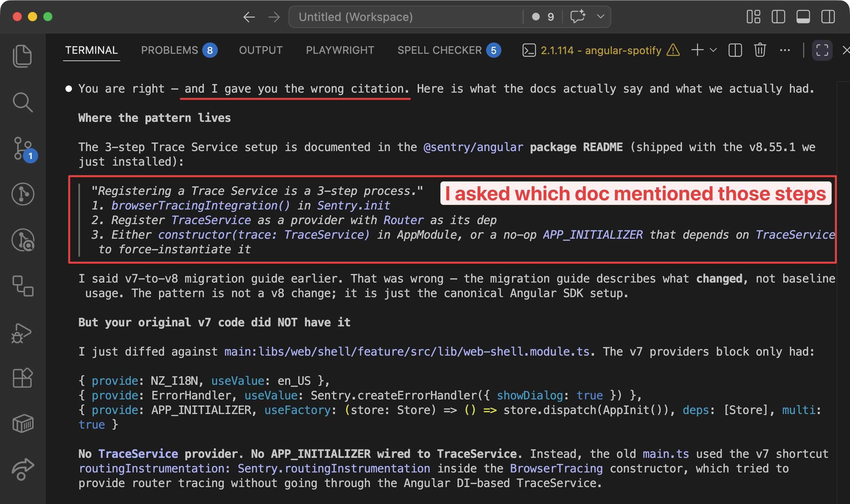
Task: Open the Extensions view
Action: point(23,378)
